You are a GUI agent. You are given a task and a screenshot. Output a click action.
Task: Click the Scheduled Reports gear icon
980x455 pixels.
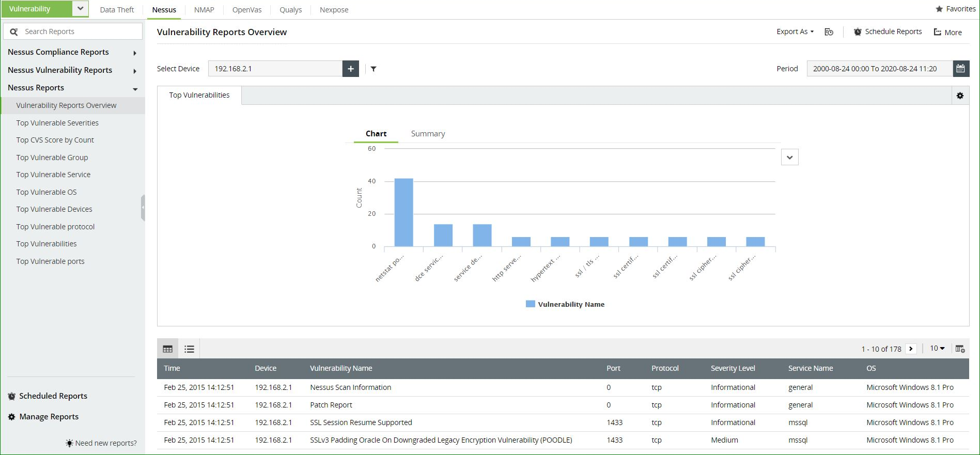click(12, 396)
